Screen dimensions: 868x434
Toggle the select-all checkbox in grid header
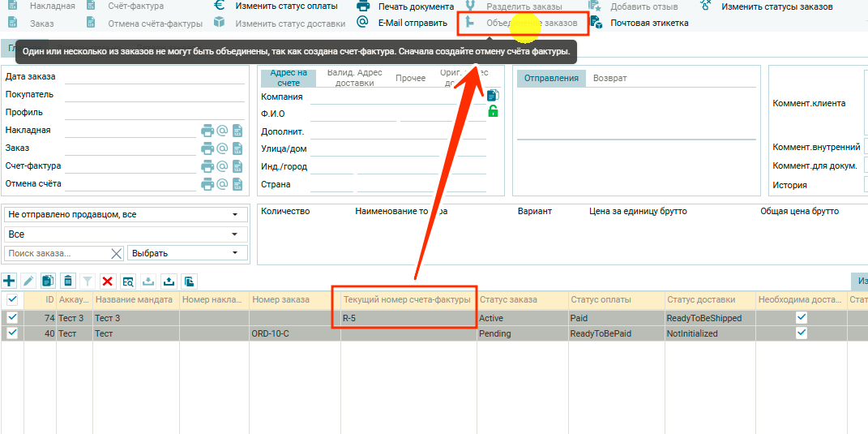[x=12, y=299]
